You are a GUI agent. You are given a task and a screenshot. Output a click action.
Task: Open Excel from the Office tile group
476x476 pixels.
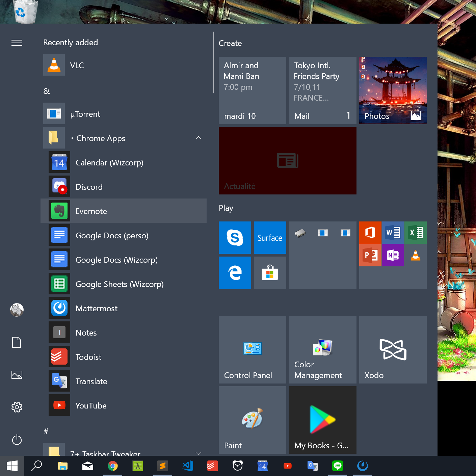point(416,233)
